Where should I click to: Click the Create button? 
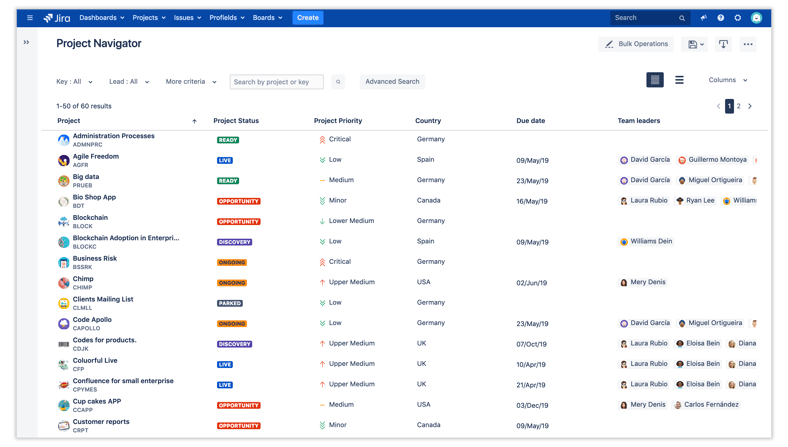click(308, 18)
